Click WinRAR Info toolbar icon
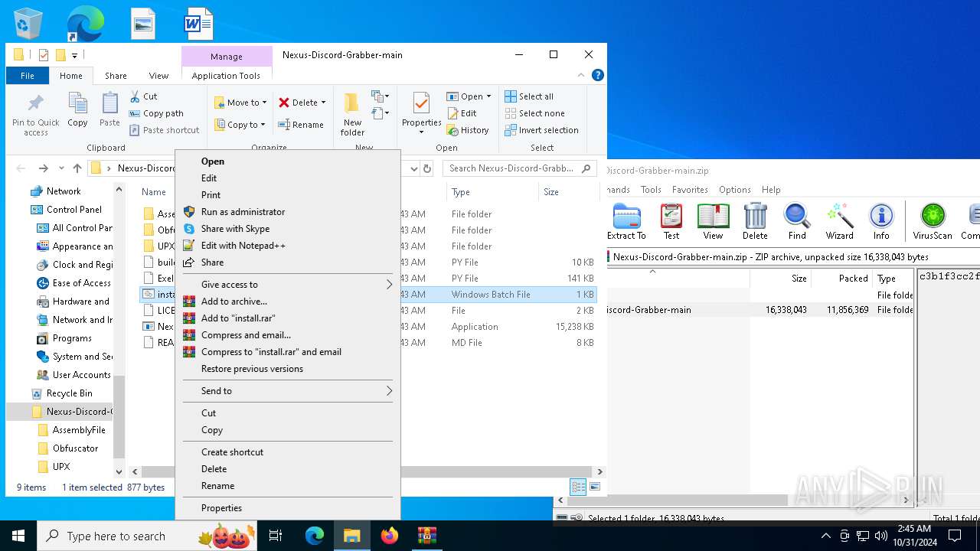This screenshot has width=980, height=551. coord(881,222)
